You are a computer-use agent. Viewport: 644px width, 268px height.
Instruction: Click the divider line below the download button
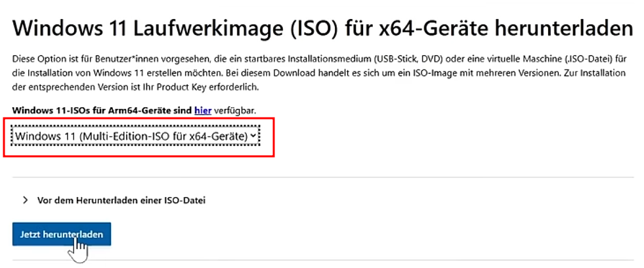pyautogui.click(x=323, y=260)
